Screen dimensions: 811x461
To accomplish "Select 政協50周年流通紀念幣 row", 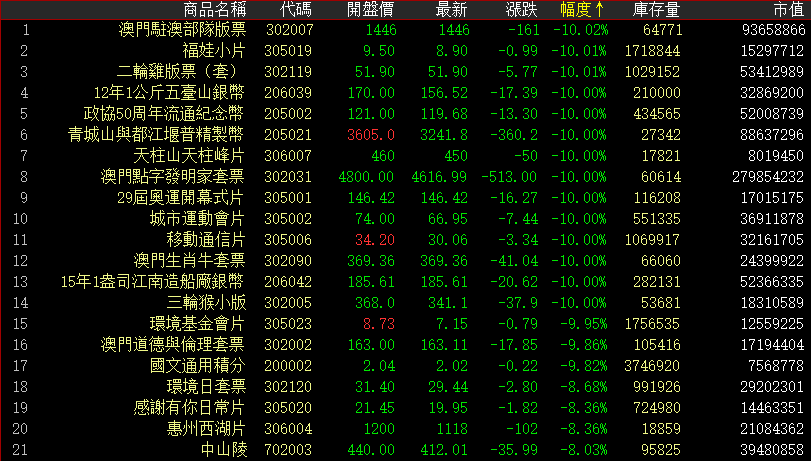I will click(406, 114).
